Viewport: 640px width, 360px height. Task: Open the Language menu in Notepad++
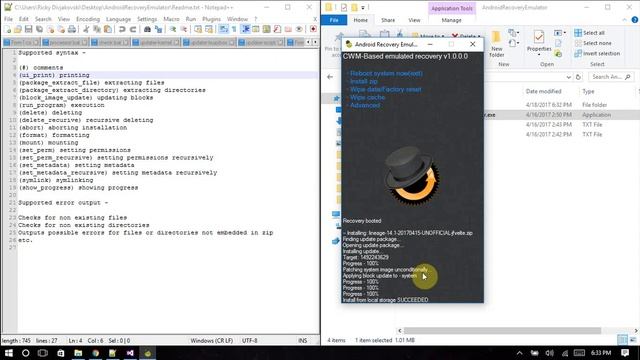point(118,19)
